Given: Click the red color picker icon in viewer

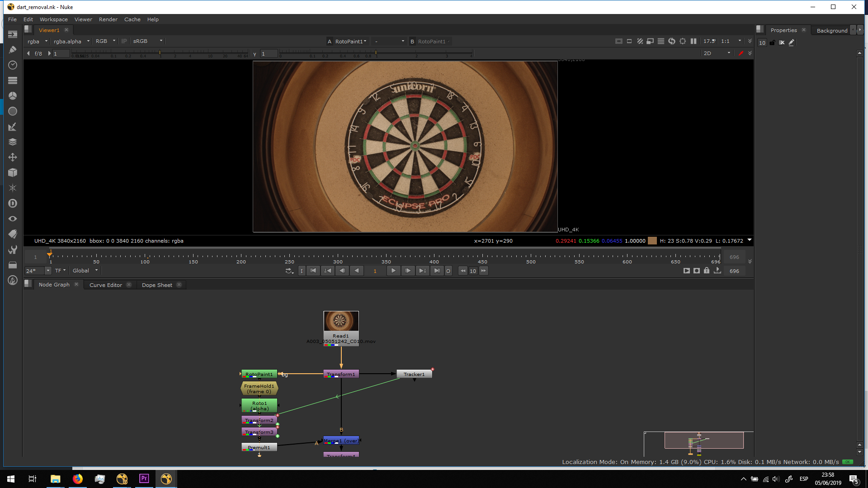Looking at the screenshot, I should tap(741, 53).
